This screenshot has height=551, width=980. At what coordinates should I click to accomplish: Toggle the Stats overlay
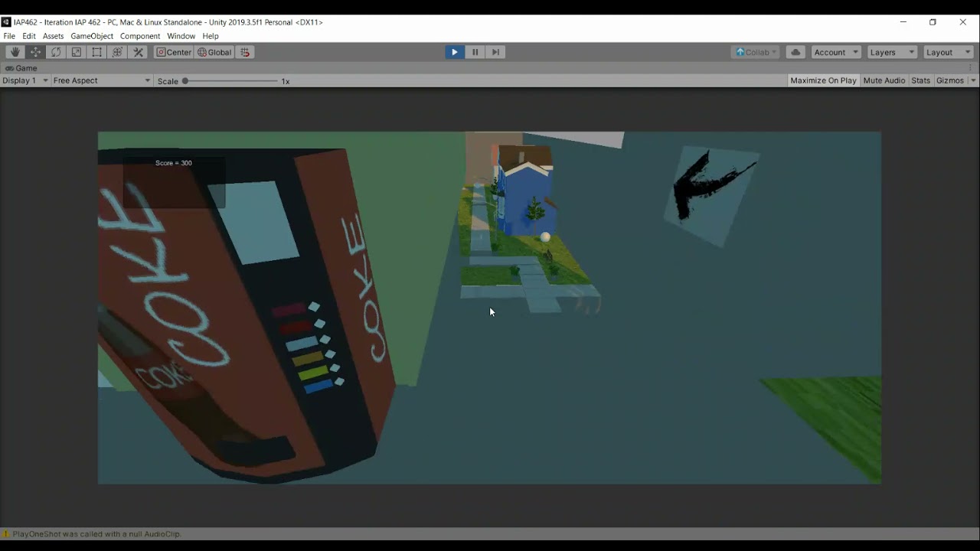921,80
